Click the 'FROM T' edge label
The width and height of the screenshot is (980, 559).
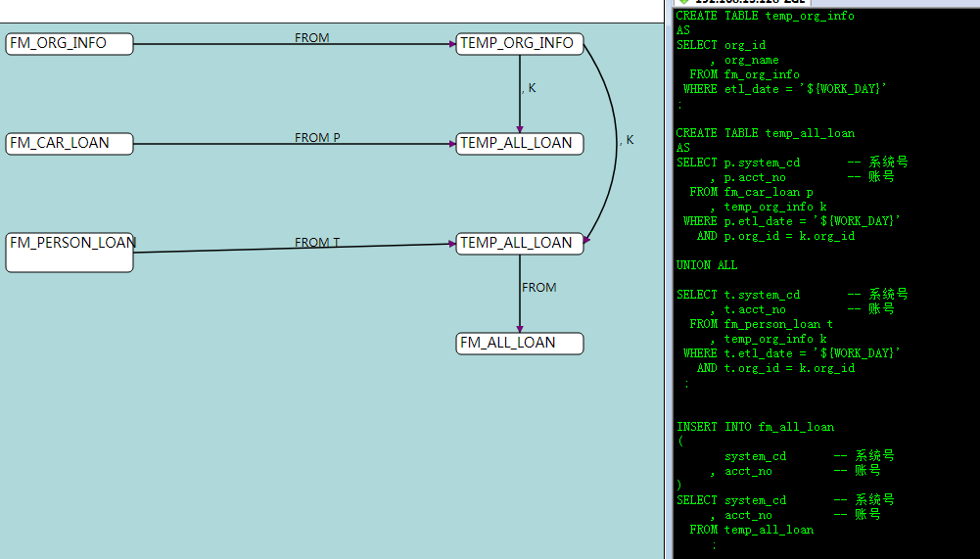click(317, 242)
